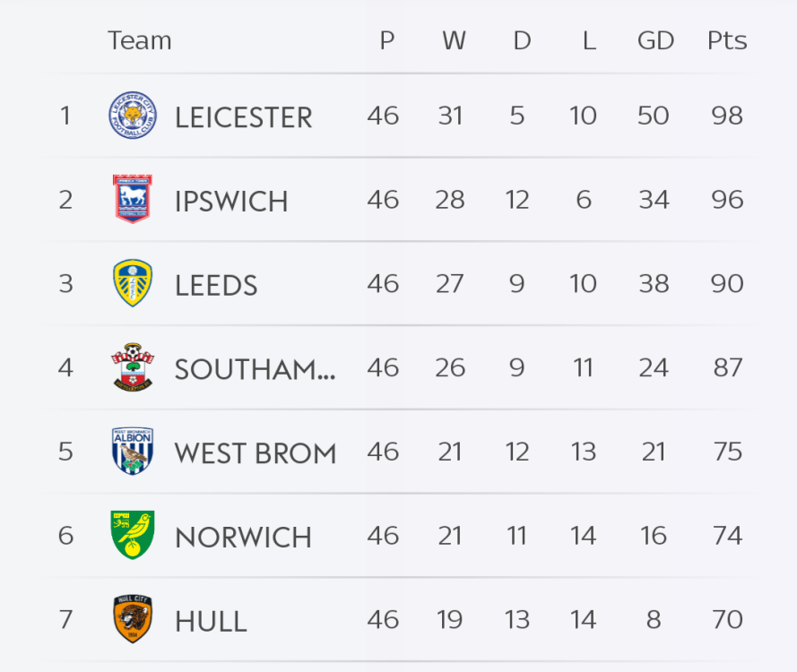
Task: Click the West Bromwich Albion crest
Action: (133, 451)
